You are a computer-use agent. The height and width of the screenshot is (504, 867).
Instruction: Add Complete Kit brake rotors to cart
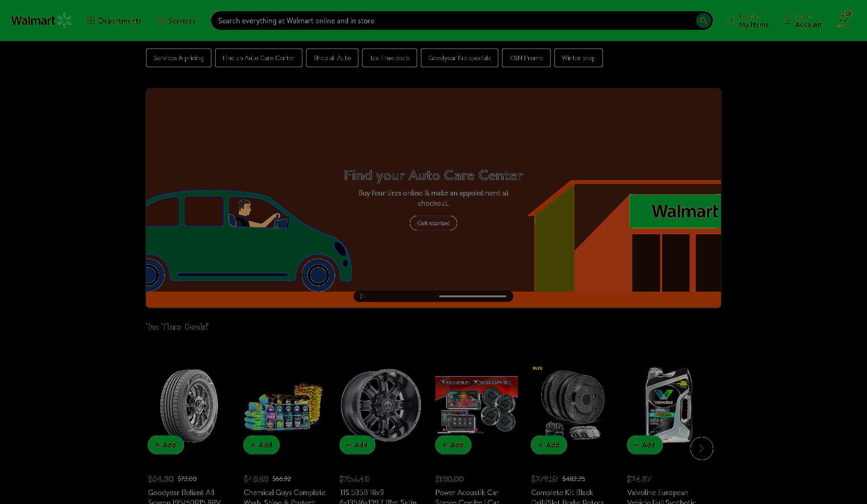tap(549, 445)
